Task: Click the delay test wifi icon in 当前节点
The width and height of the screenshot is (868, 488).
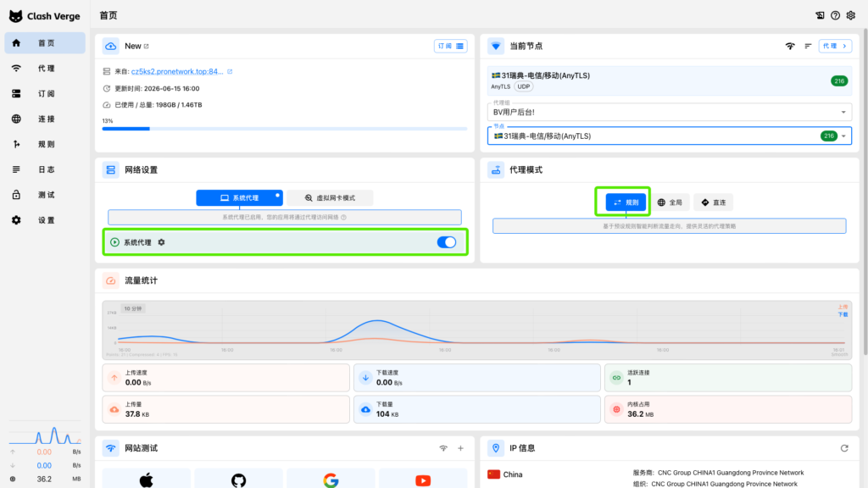Action: pos(790,46)
